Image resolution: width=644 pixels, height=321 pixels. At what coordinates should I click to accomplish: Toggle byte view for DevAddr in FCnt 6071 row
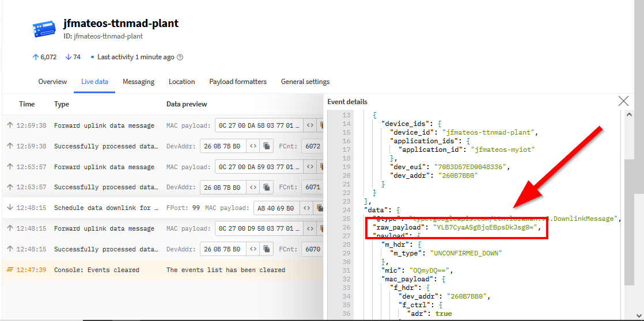point(253,188)
